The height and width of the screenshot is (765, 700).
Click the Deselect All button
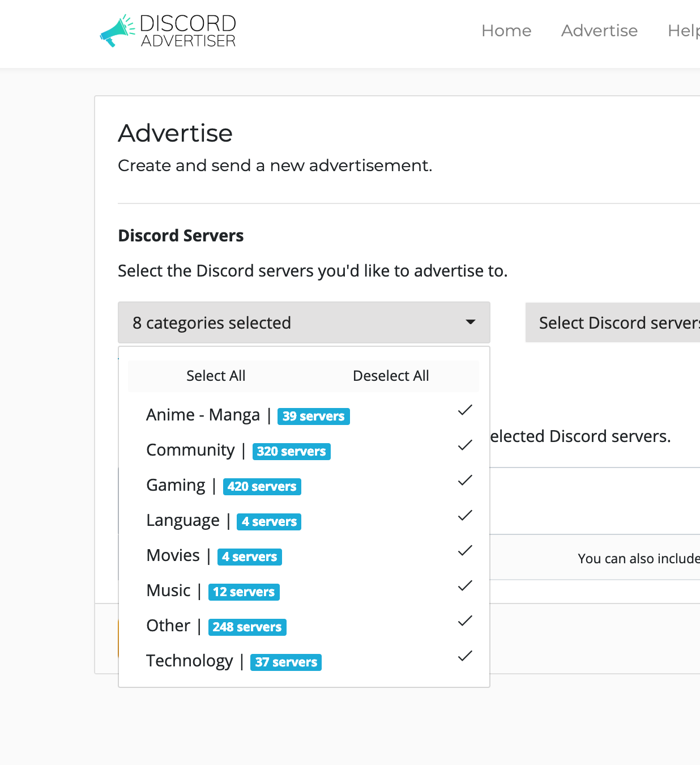point(391,376)
